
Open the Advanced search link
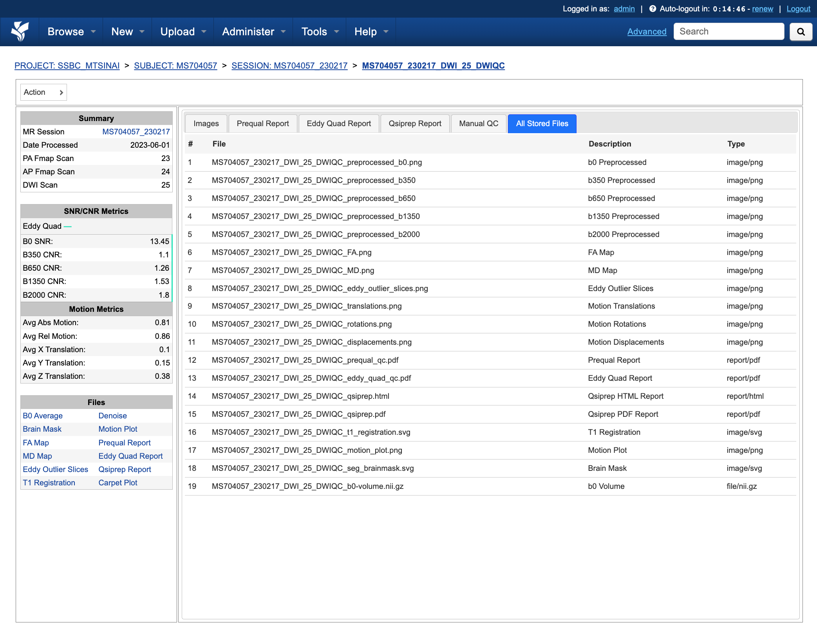[647, 31]
